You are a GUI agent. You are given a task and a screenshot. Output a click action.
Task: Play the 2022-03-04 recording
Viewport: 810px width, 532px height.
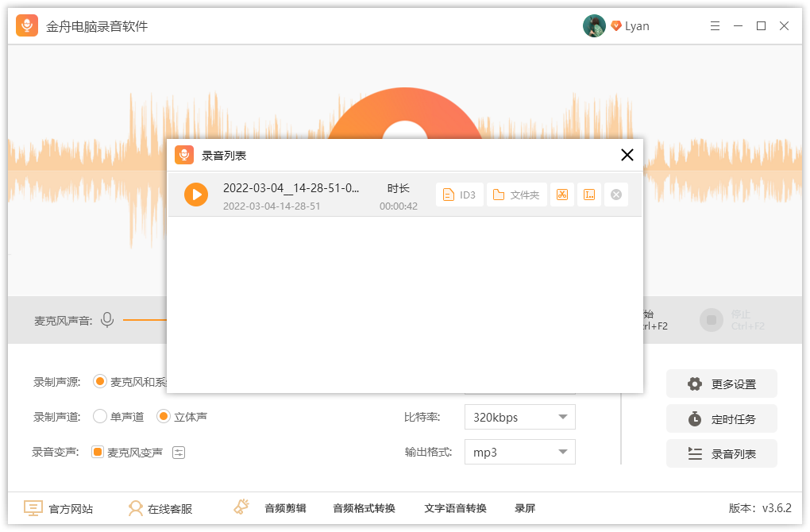[x=196, y=195]
